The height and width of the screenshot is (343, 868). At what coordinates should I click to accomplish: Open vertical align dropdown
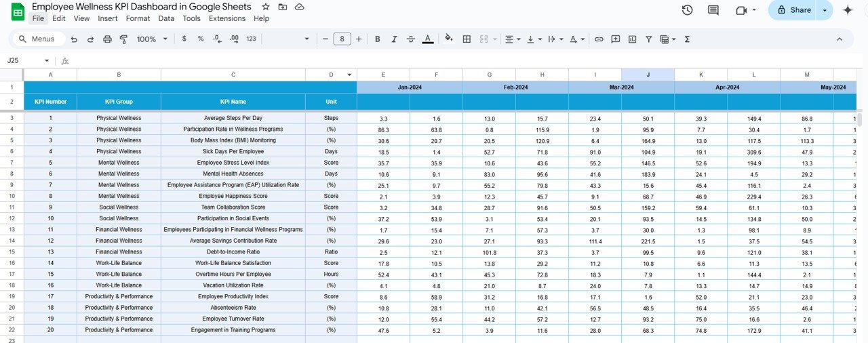tap(534, 39)
